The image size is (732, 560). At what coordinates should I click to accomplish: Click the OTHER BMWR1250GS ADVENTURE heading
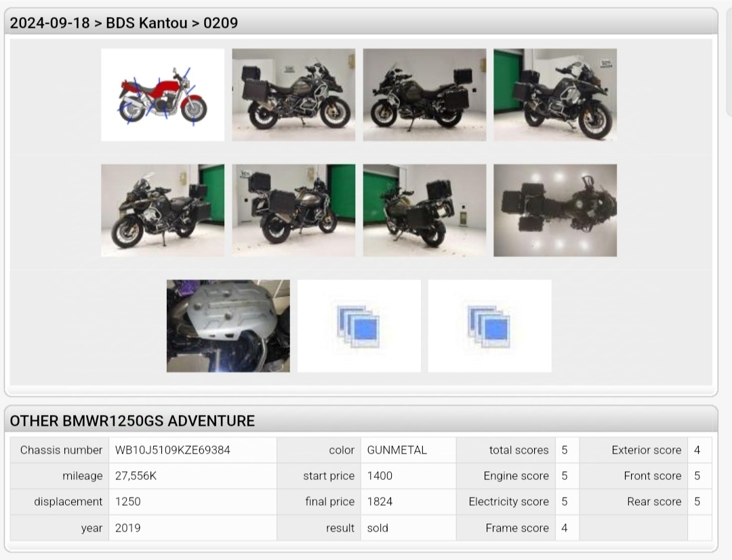click(x=132, y=421)
